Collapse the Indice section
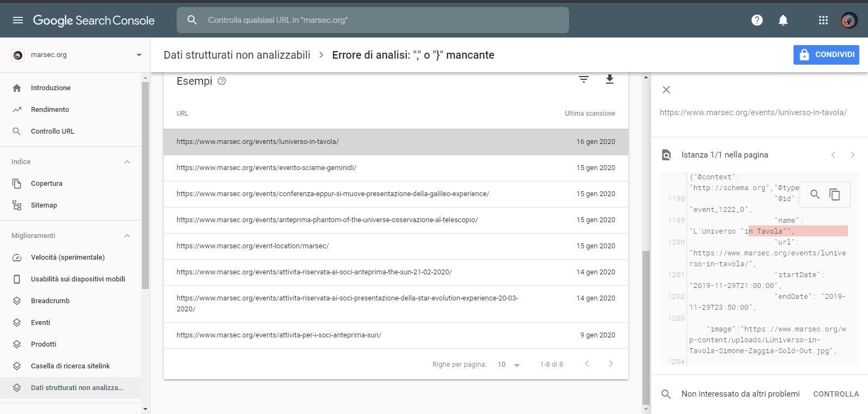This screenshot has width=868, height=414. coord(127,162)
